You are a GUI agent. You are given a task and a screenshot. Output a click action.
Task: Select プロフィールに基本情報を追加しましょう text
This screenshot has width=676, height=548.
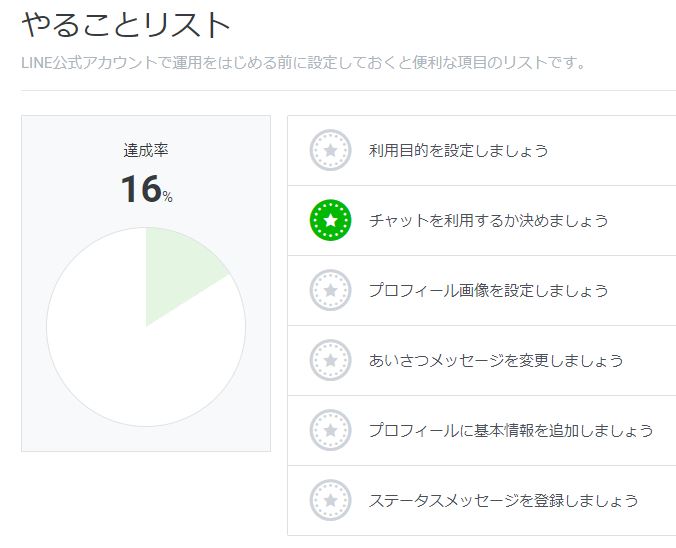[511, 430]
